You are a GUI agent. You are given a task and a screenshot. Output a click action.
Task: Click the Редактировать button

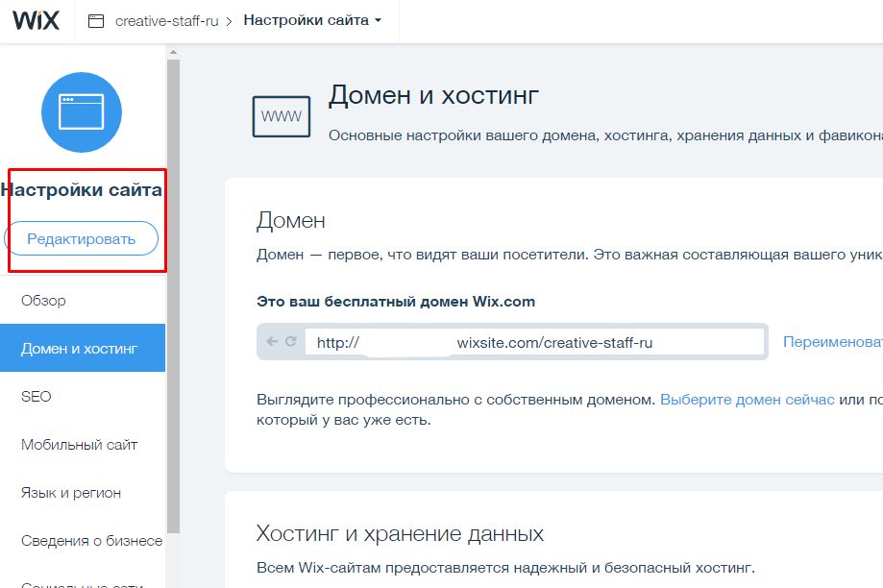click(x=81, y=239)
